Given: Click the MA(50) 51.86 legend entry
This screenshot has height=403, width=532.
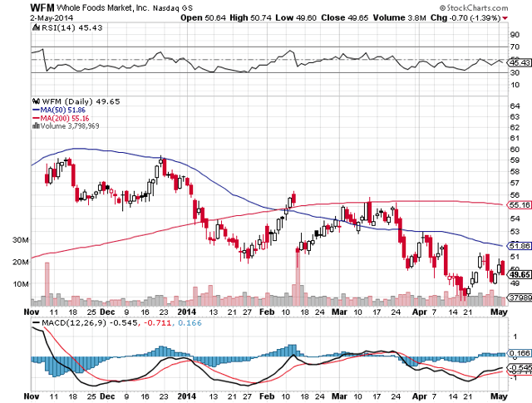Looking at the screenshot, I should click(59, 110).
